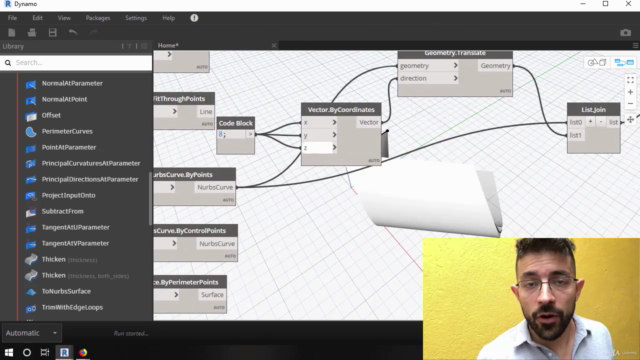Click the List.Join node title

click(593, 109)
